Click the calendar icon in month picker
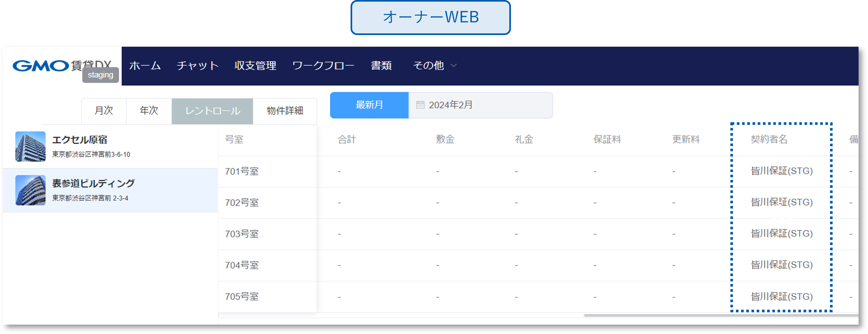Viewport: 868px width, 334px height. [x=420, y=105]
